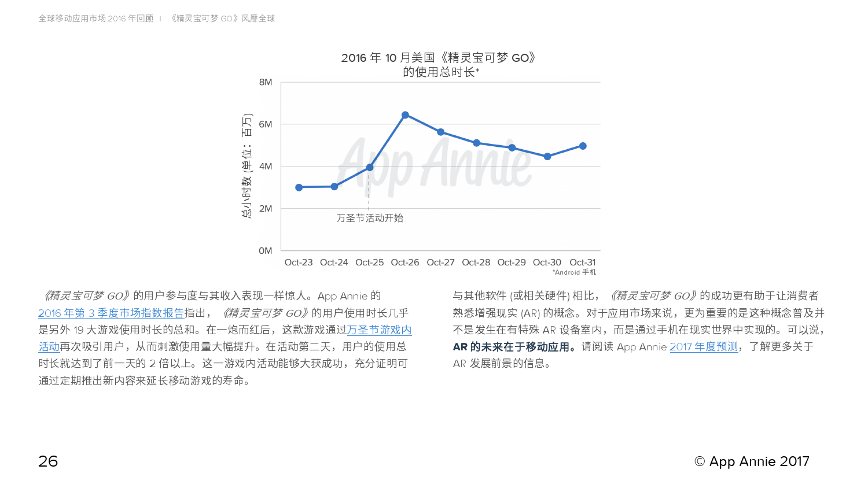This screenshot has height=488, width=868.
Task: Click the 2M y-axis label
Action: (266, 209)
